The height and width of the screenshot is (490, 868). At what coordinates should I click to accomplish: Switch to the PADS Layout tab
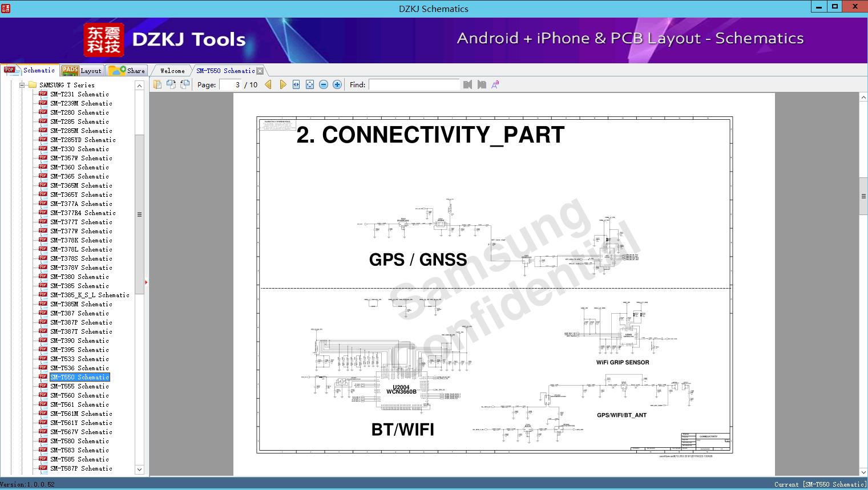[82, 71]
